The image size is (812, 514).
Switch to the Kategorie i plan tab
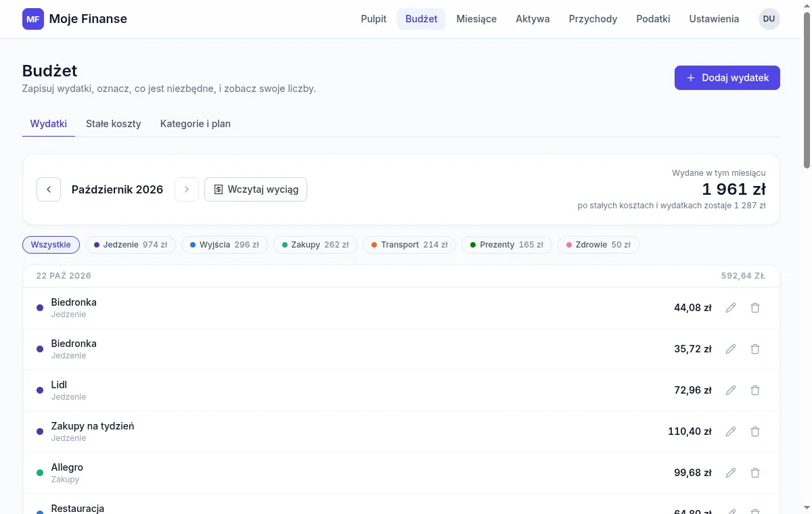click(x=196, y=124)
